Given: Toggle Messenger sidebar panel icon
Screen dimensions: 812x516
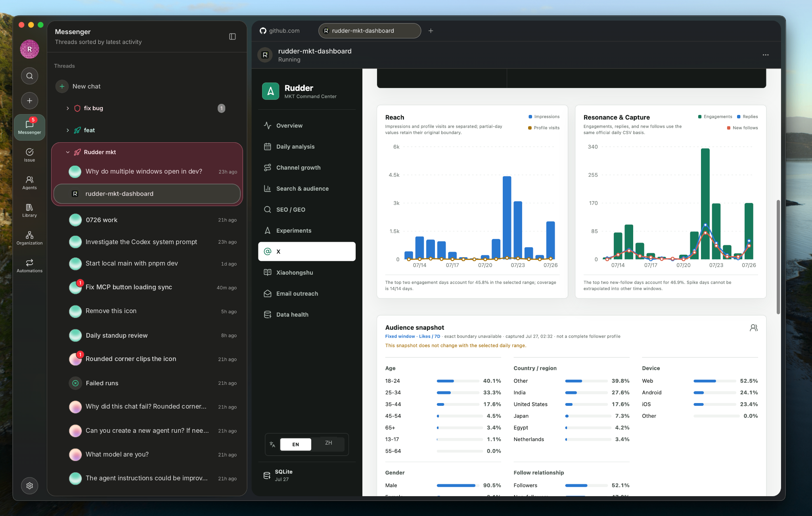Looking at the screenshot, I should point(233,36).
